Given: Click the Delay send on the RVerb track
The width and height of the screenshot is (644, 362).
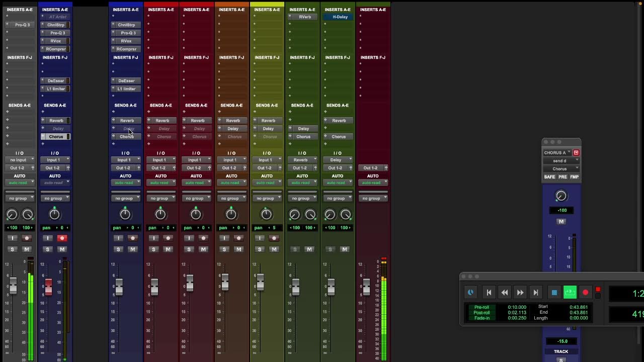Looking at the screenshot, I should click(x=303, y=129).
